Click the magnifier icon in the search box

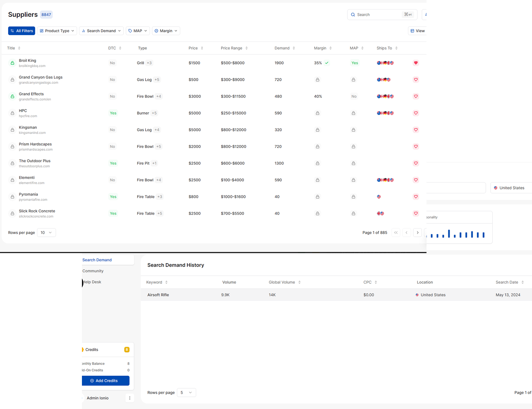coord(353,15)
